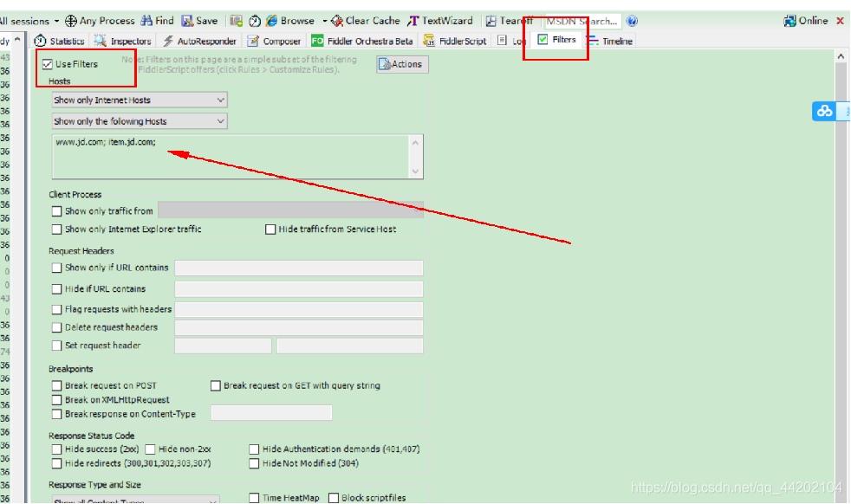
Task: Open the FiddlerScript tab
Action: pyautogui.click(x=455, y=42)
